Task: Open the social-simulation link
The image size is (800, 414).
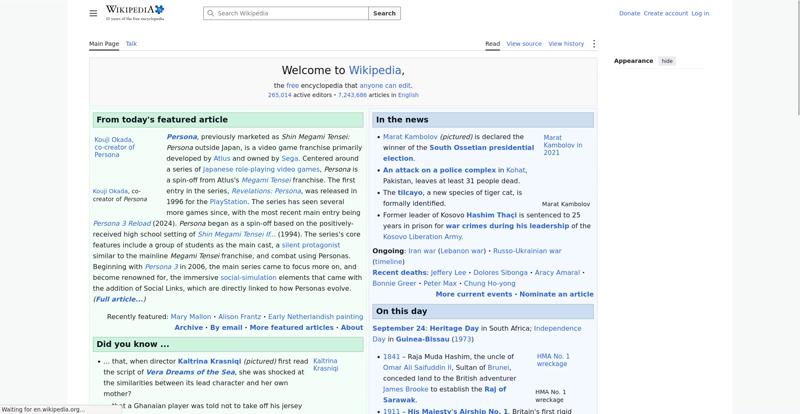Action: tap(248, 278)
